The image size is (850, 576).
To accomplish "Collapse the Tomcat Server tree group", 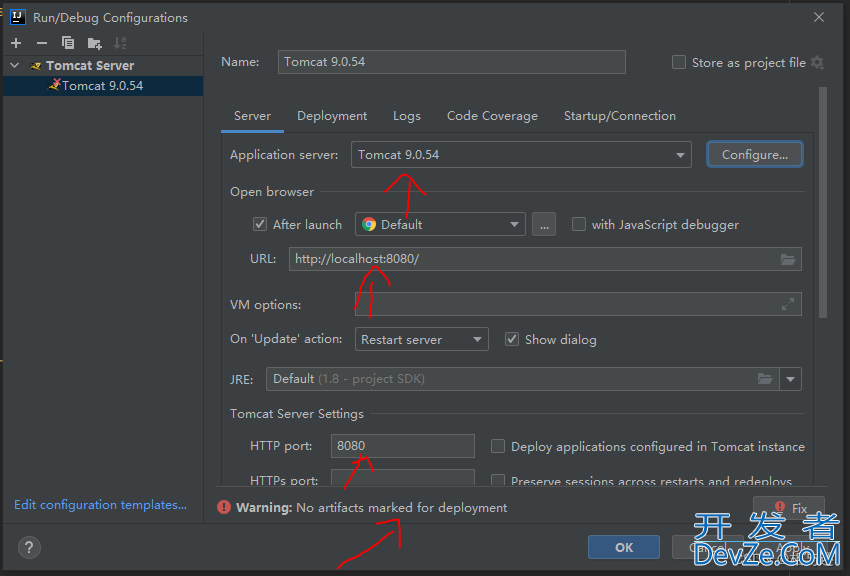I will tap(15, 66).
